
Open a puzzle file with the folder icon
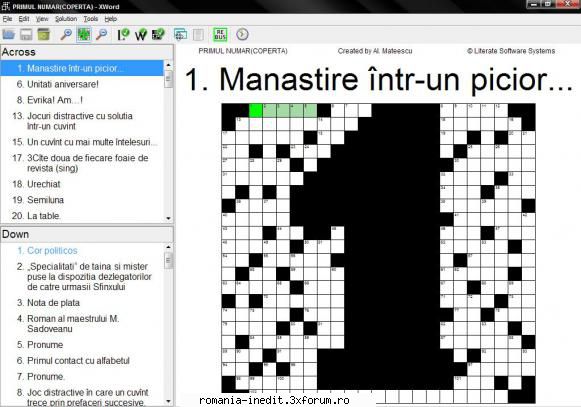point(9,34)
